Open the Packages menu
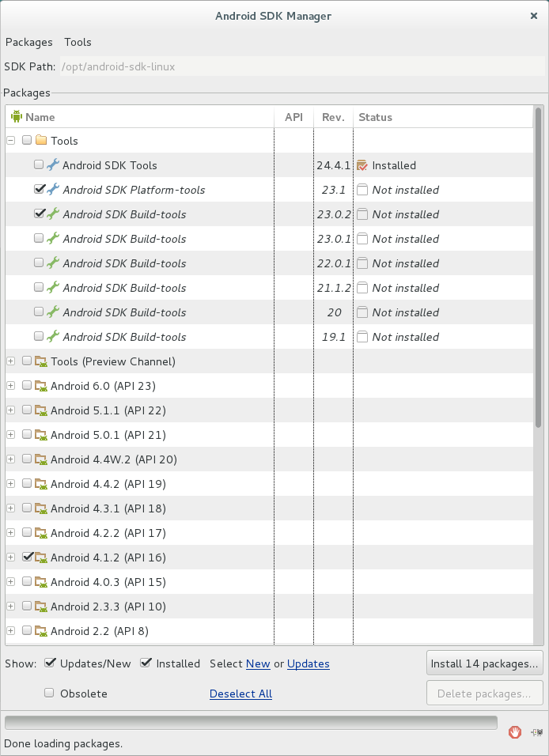Image resolution: width=549 pixels, height=756 pixels. 29,43
